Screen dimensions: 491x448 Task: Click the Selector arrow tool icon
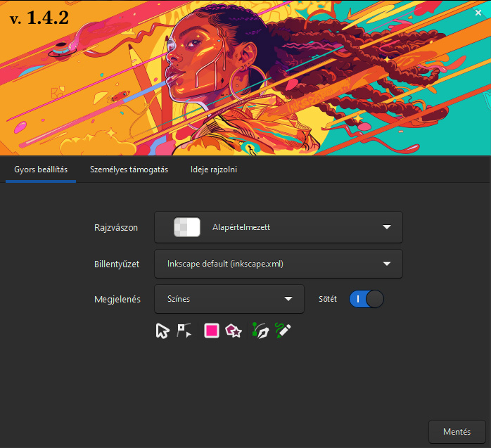coord(162,331)
